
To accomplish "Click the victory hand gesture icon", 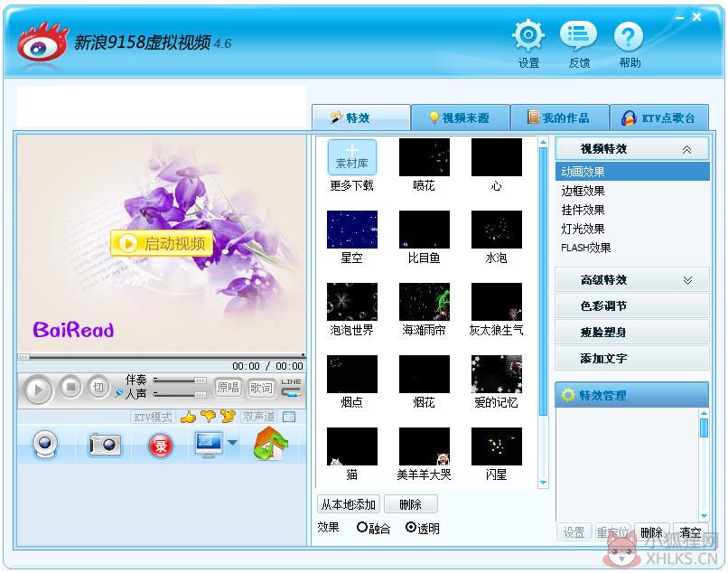I will coord(228,417).
